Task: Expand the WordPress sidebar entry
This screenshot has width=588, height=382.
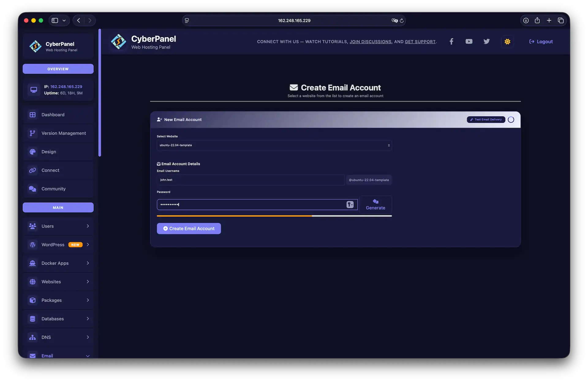Action: click(x=58, y=245)
